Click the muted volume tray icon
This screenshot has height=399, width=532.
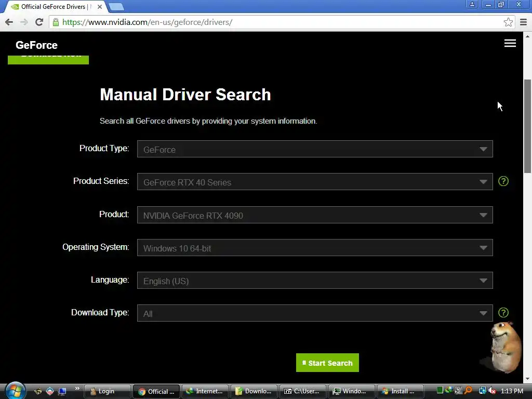coord(491,391)
